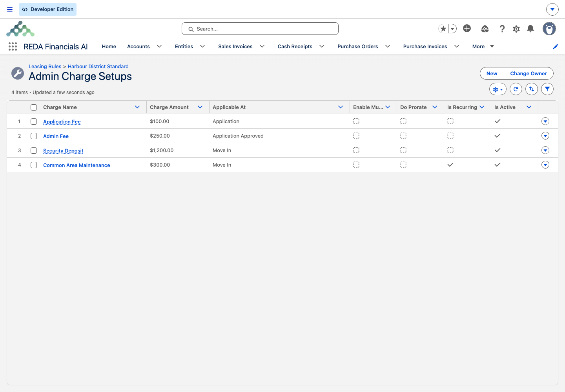Viewport: 565px width, 392px height.
Task: Open the App Launcher dots grid
Action: click(x=13, y=47)
